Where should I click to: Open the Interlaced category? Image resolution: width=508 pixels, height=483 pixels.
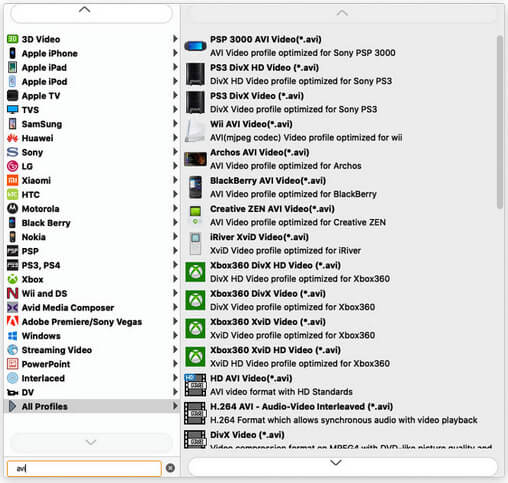[92, 378]
